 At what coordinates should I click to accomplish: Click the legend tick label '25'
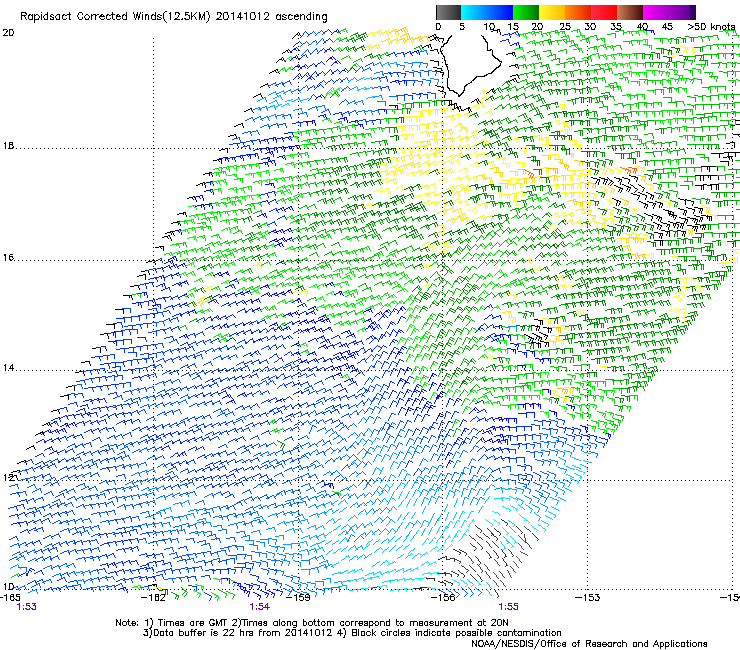point(565,27)
